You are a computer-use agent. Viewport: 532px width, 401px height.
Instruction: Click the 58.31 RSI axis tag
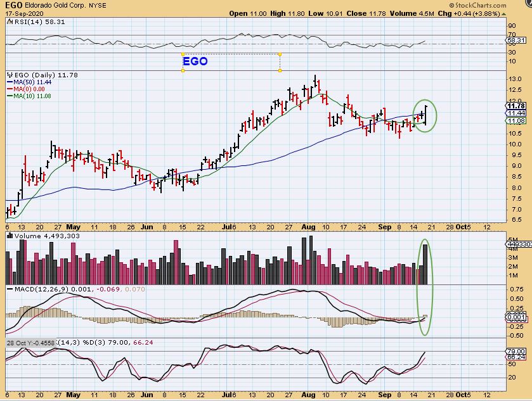point(516,41)
